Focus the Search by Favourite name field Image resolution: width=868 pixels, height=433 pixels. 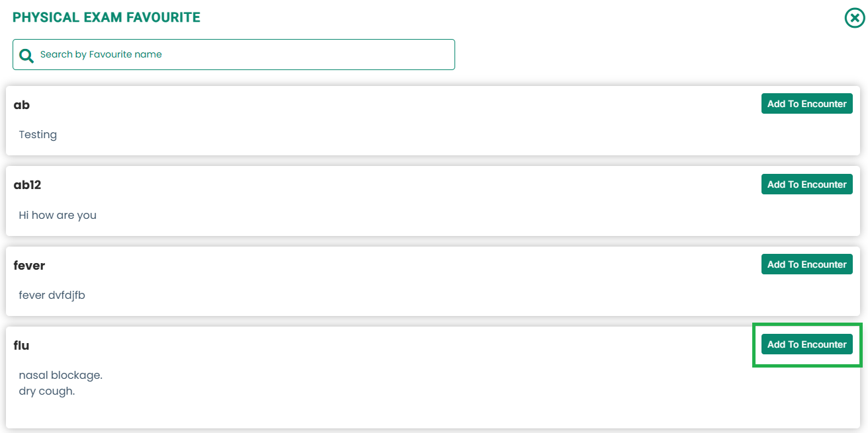[234, 55]
